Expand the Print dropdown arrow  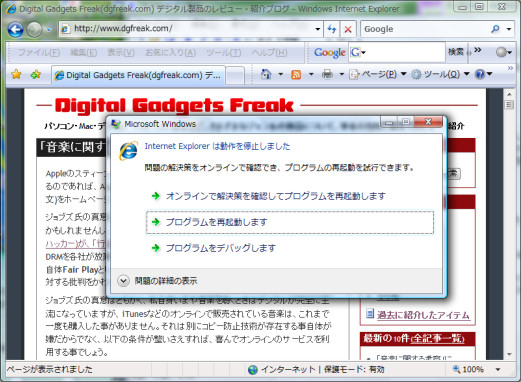(x=342, y=74)
